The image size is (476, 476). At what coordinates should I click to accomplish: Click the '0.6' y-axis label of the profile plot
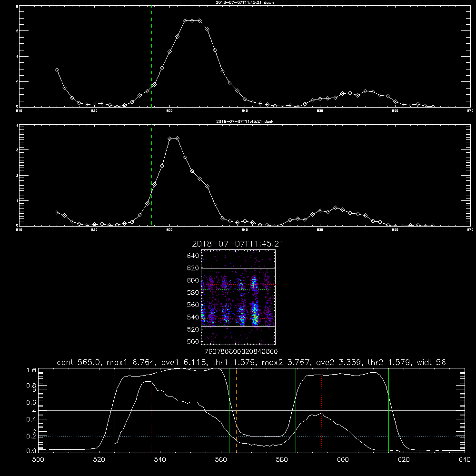[31, 402]
